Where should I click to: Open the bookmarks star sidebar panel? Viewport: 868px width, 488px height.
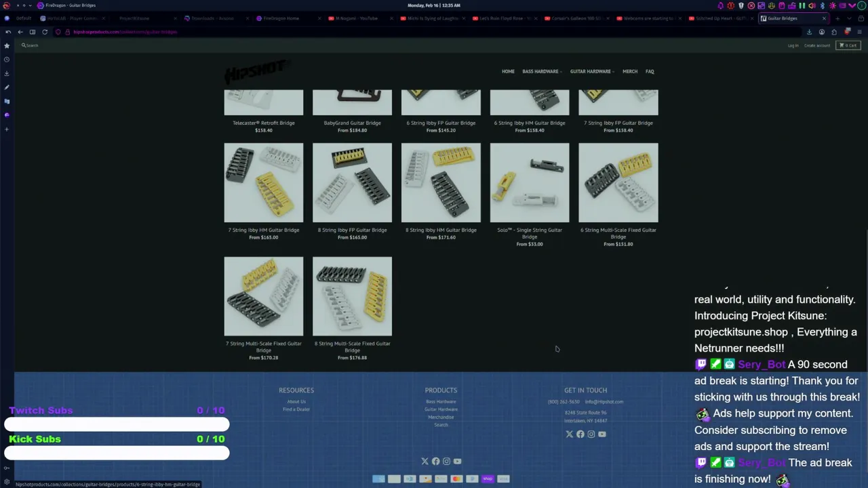click(7, 45)
